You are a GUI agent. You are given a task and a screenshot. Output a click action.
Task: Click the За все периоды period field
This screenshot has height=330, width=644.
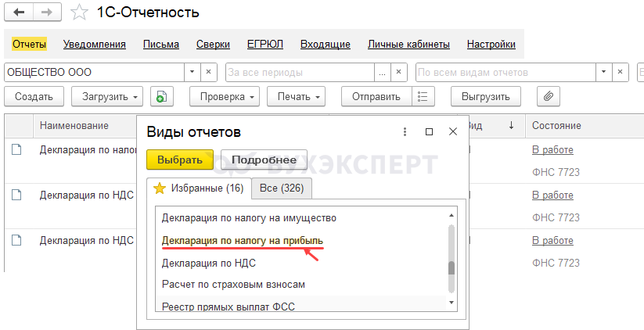(300, 72)
